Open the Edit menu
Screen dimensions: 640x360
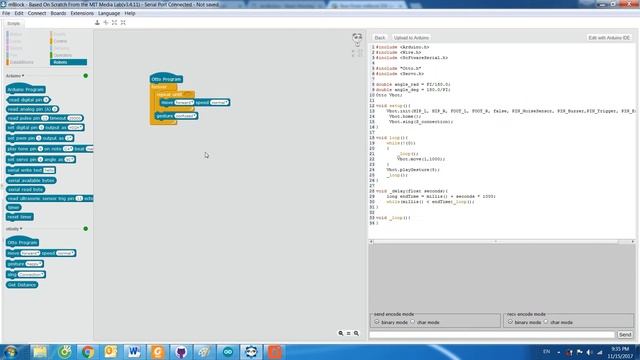point(19,13)
